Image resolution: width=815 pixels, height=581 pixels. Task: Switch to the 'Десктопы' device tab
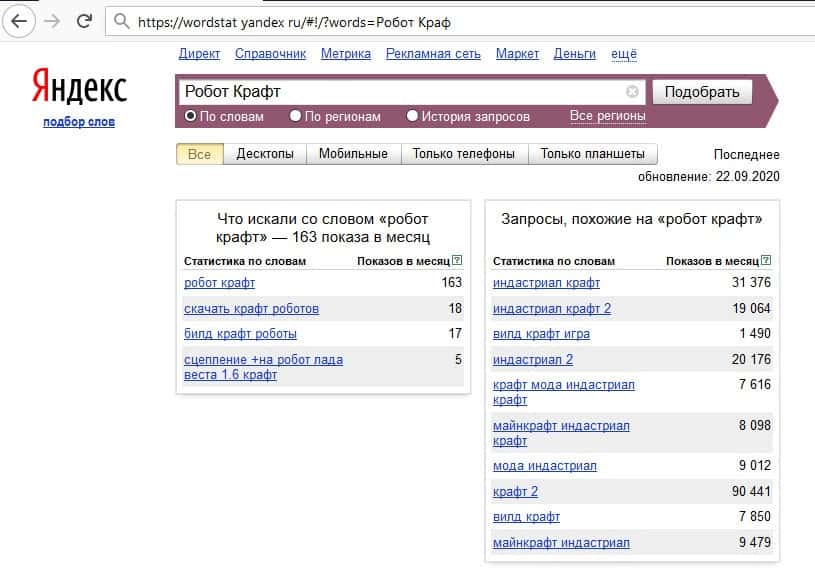(x=265, y=154)
